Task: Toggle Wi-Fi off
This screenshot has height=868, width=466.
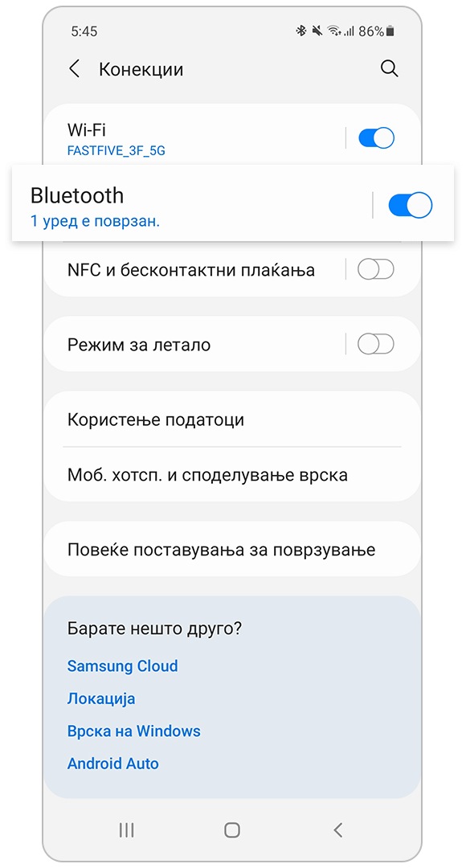Action: click(375, 137)
